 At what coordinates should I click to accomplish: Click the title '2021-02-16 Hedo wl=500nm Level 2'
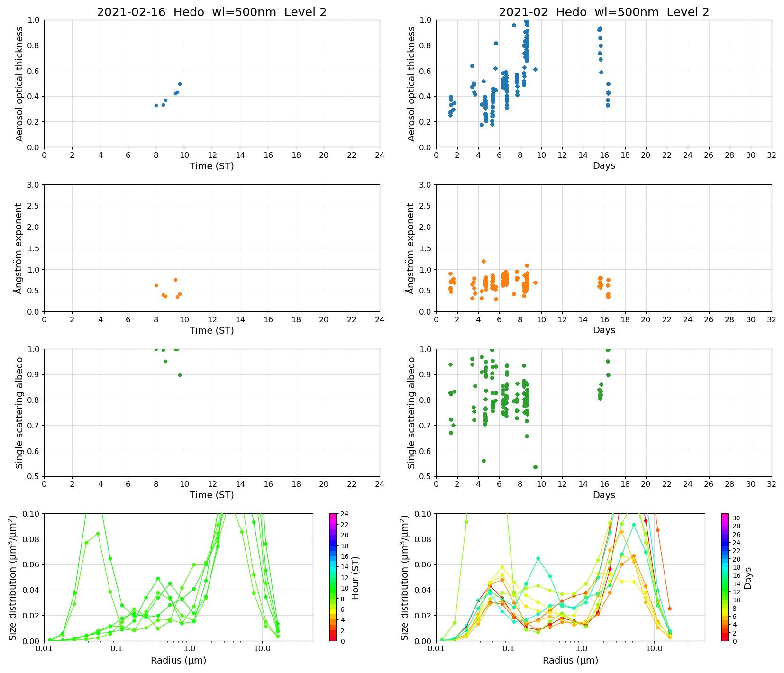click(211, 12)
